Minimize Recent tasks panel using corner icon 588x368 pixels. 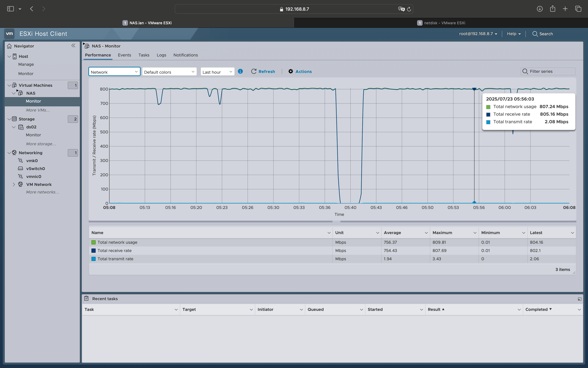[580, 299]
